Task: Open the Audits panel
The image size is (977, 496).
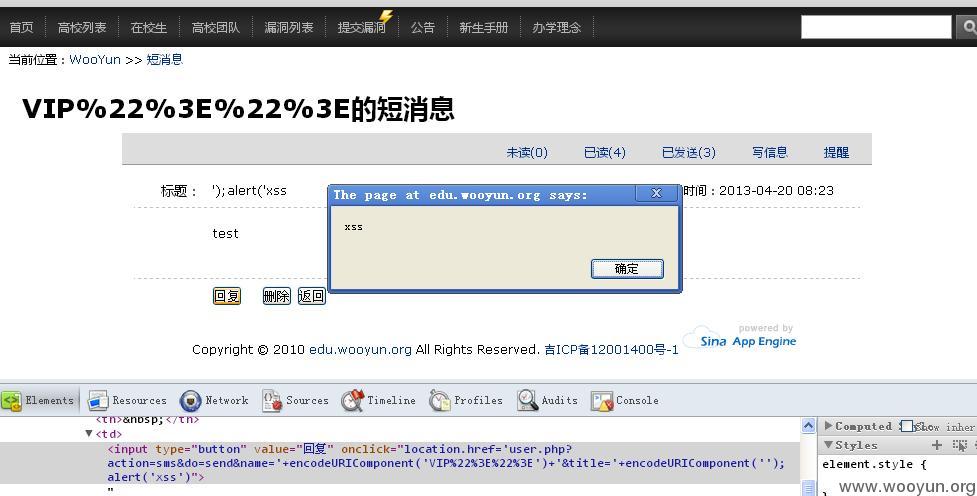Action: (548, 401)
